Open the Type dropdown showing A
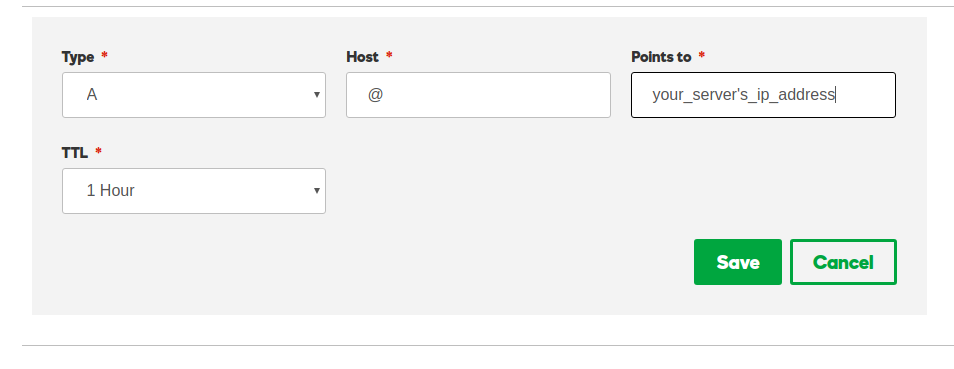The width and height of the screenshot is (954, 369). coord(193,95)
